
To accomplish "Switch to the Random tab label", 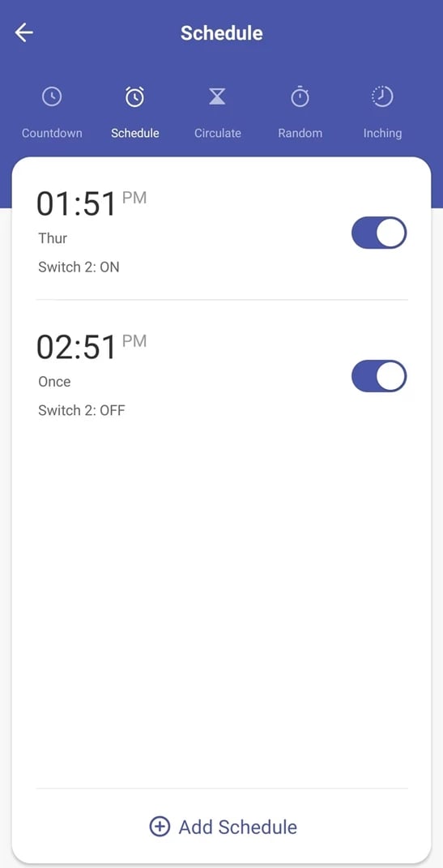I will tap(300, 134).
